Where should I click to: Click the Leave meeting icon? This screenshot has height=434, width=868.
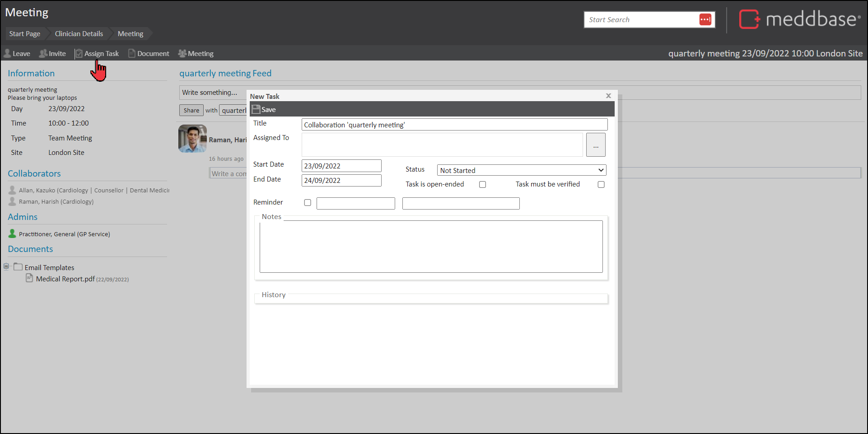(x=7, y=53)
